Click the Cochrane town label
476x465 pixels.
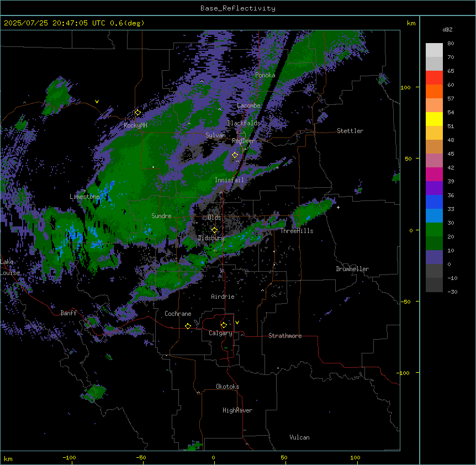[178, 314]
